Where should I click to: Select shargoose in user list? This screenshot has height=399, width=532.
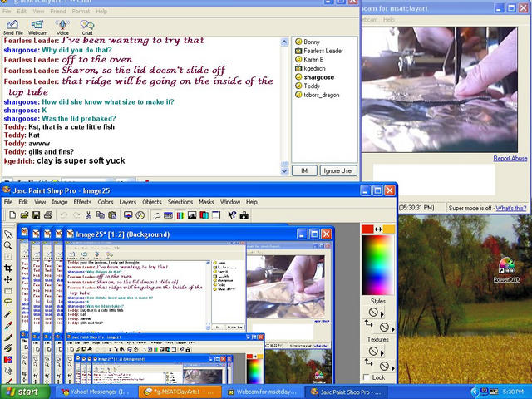[x=314, y=77]
